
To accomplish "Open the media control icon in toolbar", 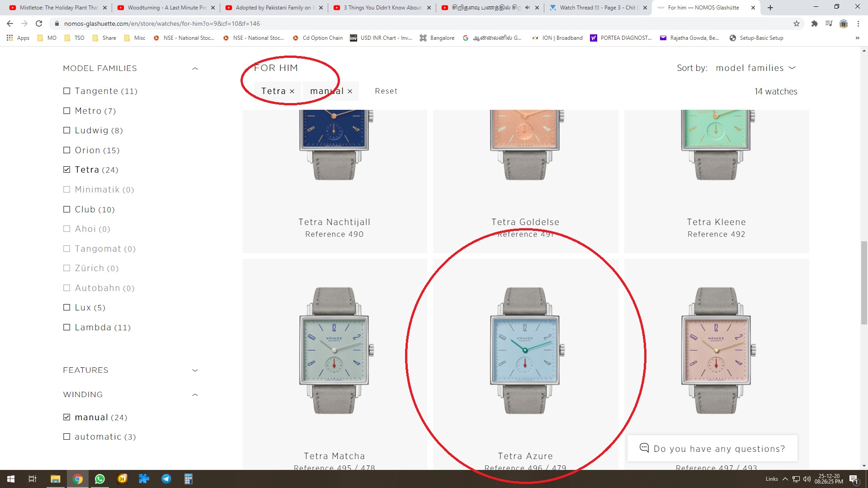I will point(829,23).
